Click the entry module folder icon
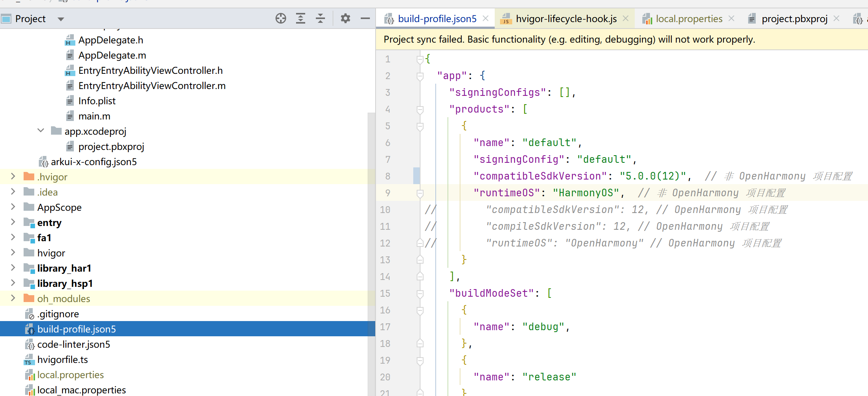 29,222
